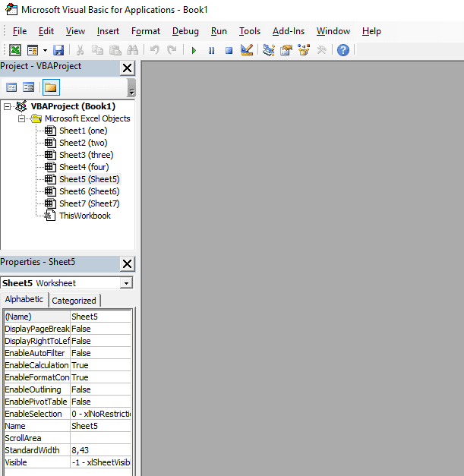
Task: Click the Reset stop icon
Action: 229,50
